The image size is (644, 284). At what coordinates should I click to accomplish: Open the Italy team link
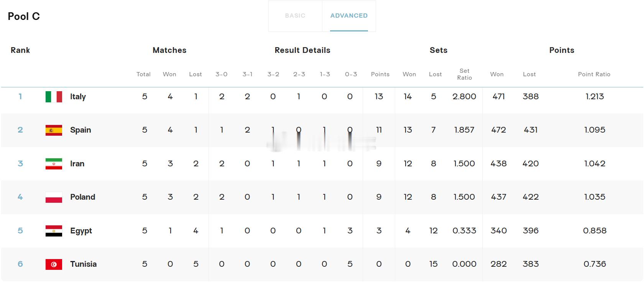(x=78, y=97)
